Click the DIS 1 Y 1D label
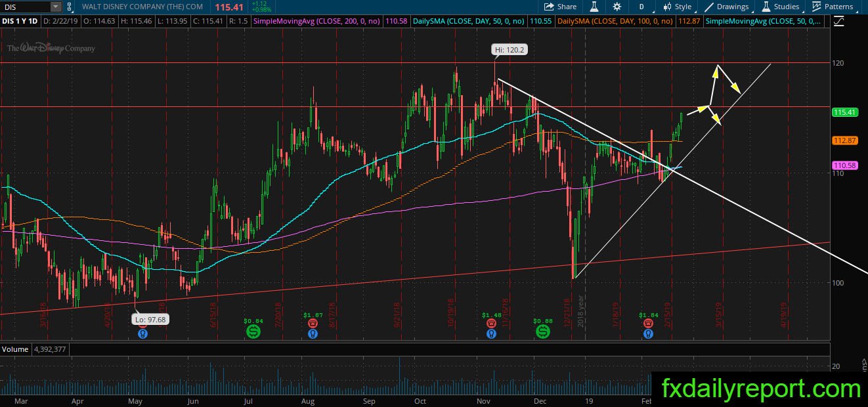The width and height of the screenshot is (868, 407). 20,21
